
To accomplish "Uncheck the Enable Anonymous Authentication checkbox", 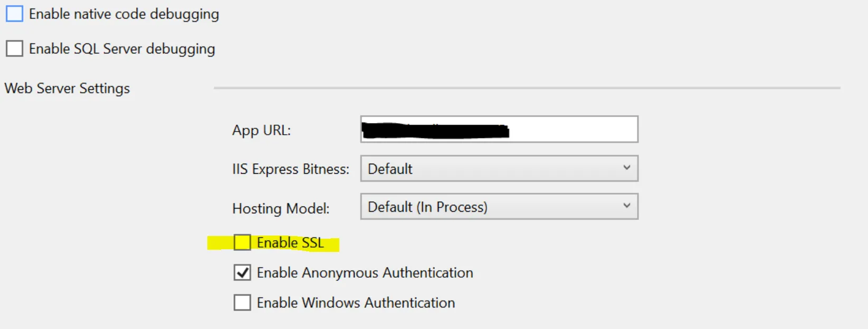I will pyautogui.click(x=242, y=272).
